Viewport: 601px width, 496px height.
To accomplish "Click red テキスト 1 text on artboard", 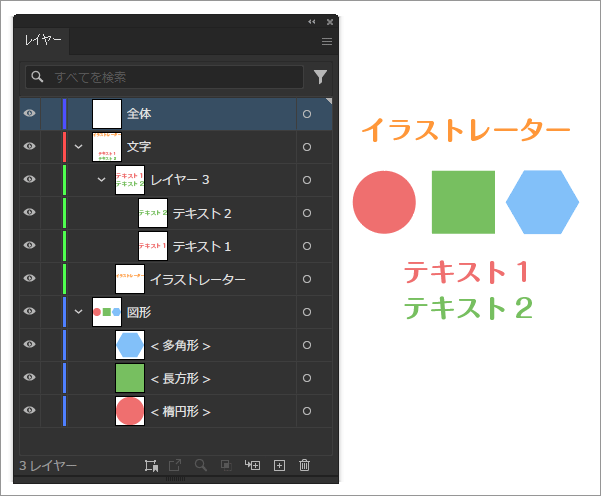I will [x=467, y=272].
